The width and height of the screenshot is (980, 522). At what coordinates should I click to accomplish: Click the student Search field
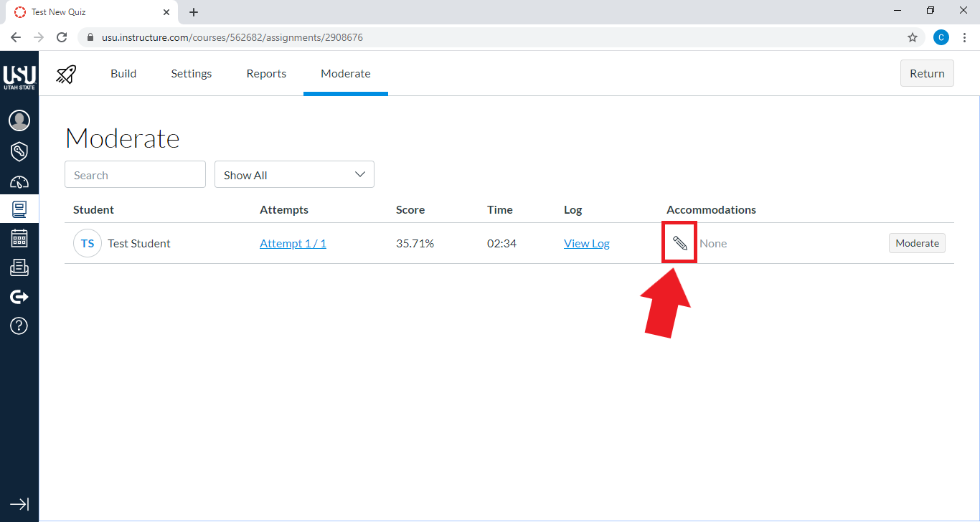coord(135,175)
